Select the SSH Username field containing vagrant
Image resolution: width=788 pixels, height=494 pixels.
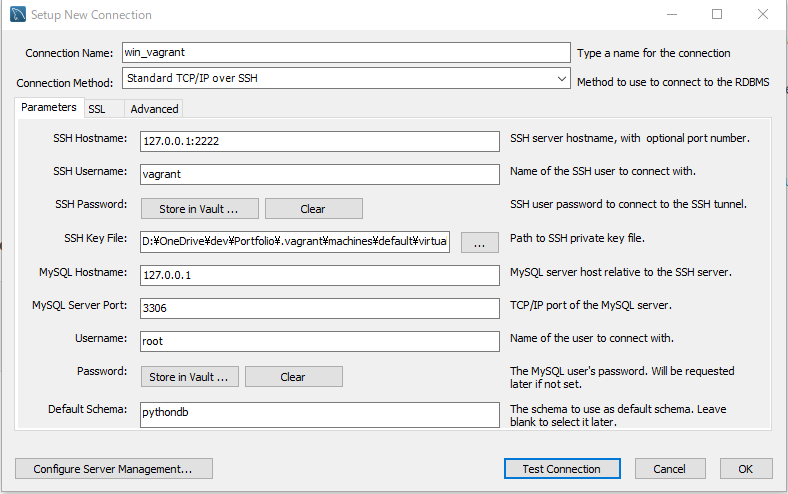(320, 174)
